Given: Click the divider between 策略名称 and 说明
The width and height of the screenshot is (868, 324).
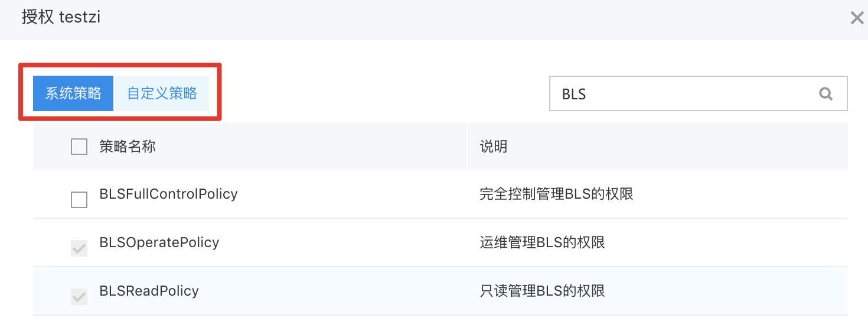Looking at the screenshot, I should click(x=466, y=147).
